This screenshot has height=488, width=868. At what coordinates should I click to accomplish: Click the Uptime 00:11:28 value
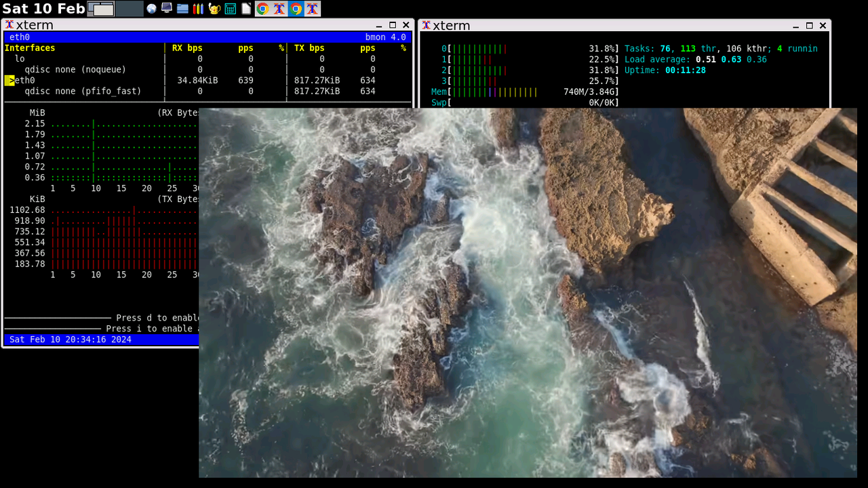tap(685, 70)
